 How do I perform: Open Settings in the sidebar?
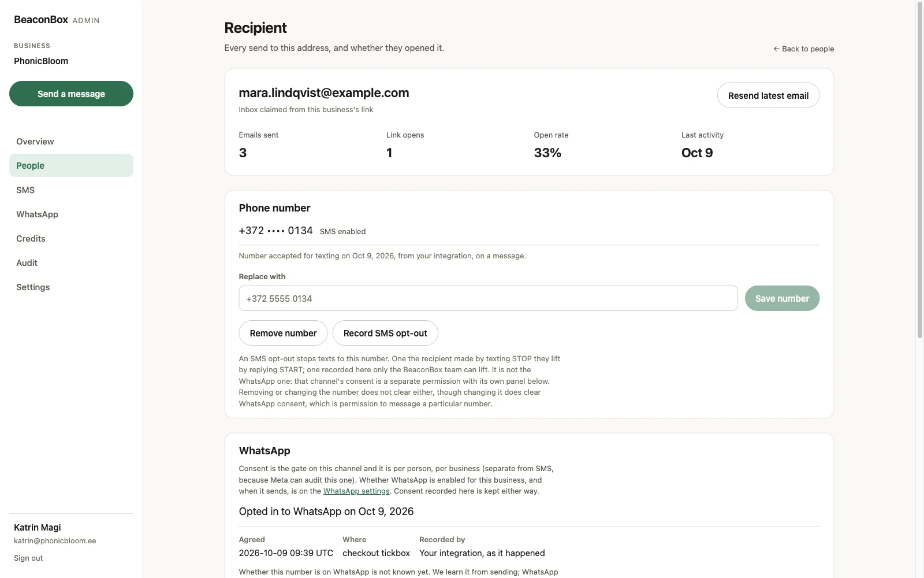(71, 287)
